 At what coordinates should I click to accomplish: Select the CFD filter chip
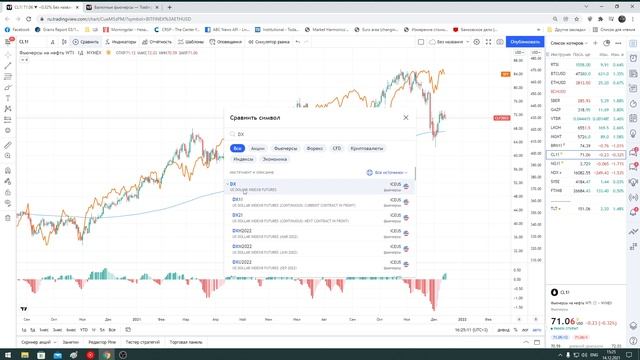[x=337, y=149]
